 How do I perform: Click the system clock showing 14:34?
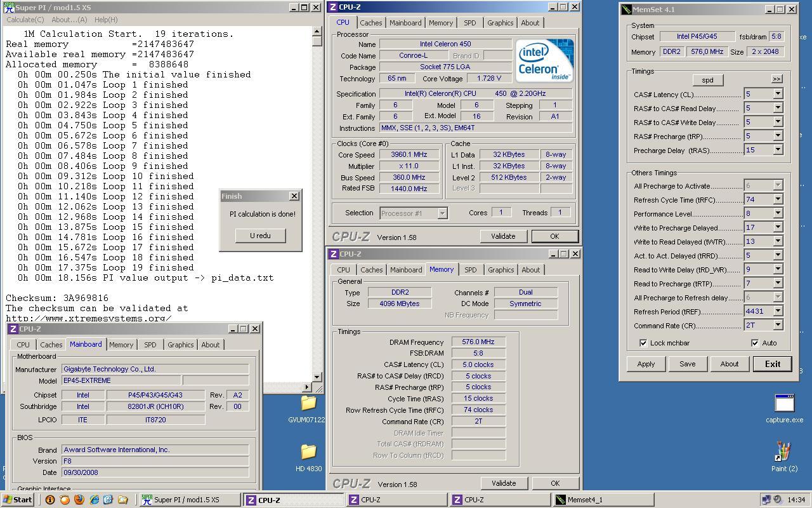[798, 500]
